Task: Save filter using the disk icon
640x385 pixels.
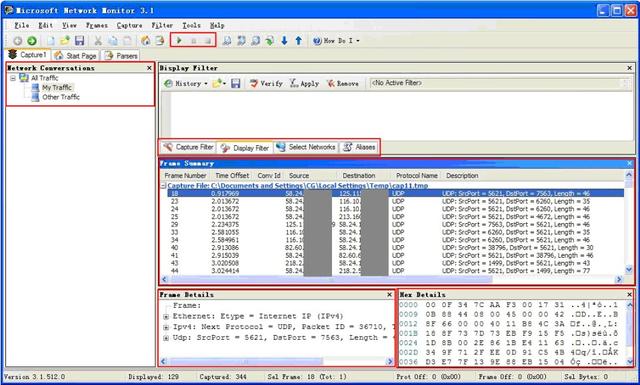Action: [236, 83]
